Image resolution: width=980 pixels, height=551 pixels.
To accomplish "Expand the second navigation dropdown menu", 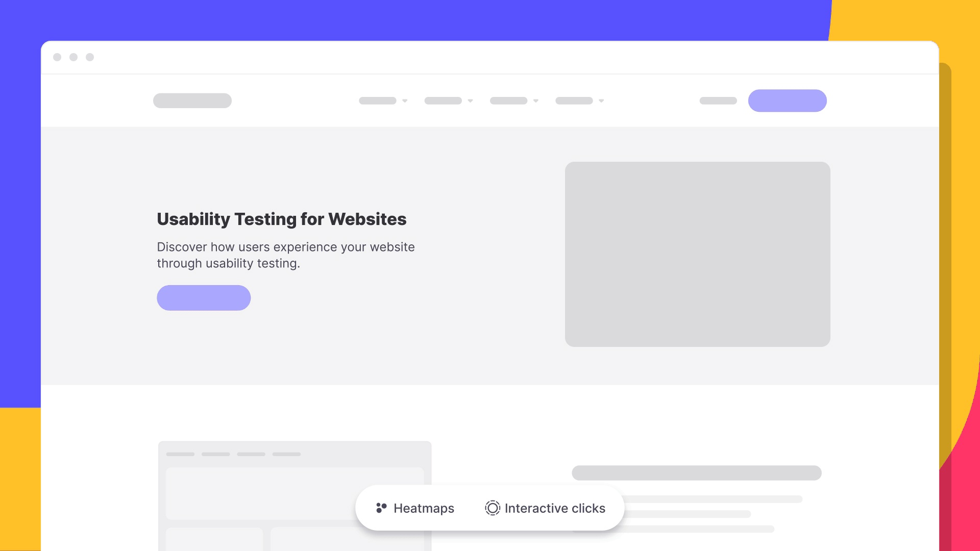I will point(448,101).
